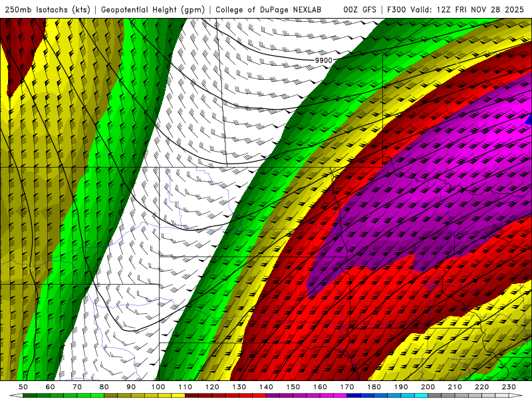This screenshot has height=399, width=532.
Task: Click the "Geopotential Height (gpm)" header label
Action: pyautogui.click(x=153, y=10)
